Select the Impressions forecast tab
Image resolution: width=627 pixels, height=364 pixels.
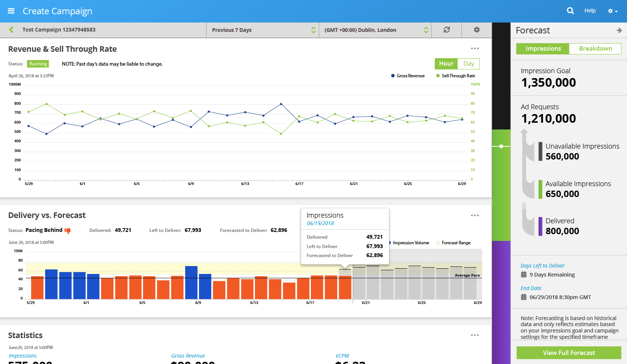pyautogui.click(x=543, y=49)
